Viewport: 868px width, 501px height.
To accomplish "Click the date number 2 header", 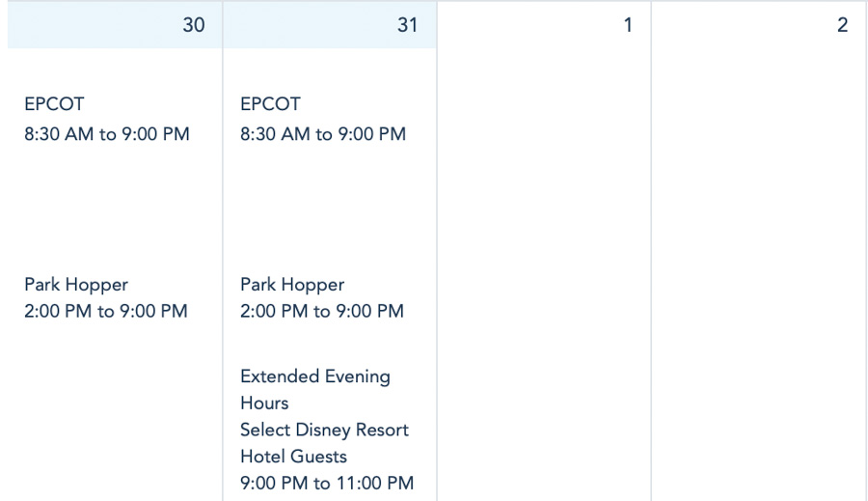I will pos(842,25).
